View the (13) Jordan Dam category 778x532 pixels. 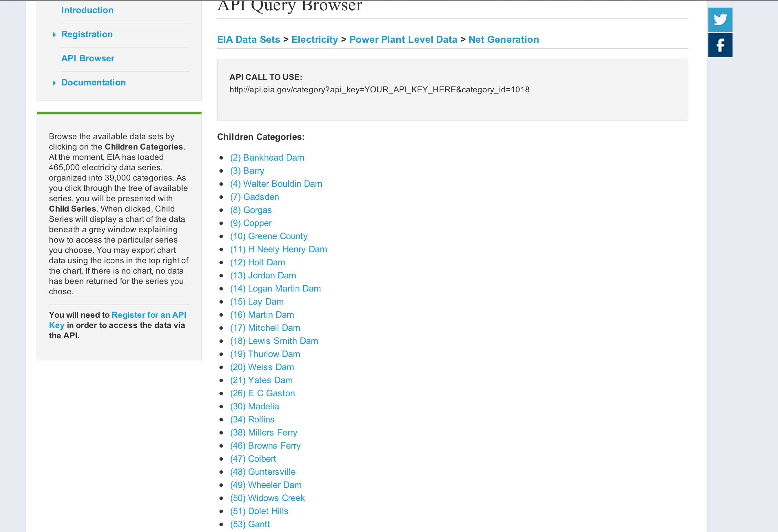[x=263, y=275]
